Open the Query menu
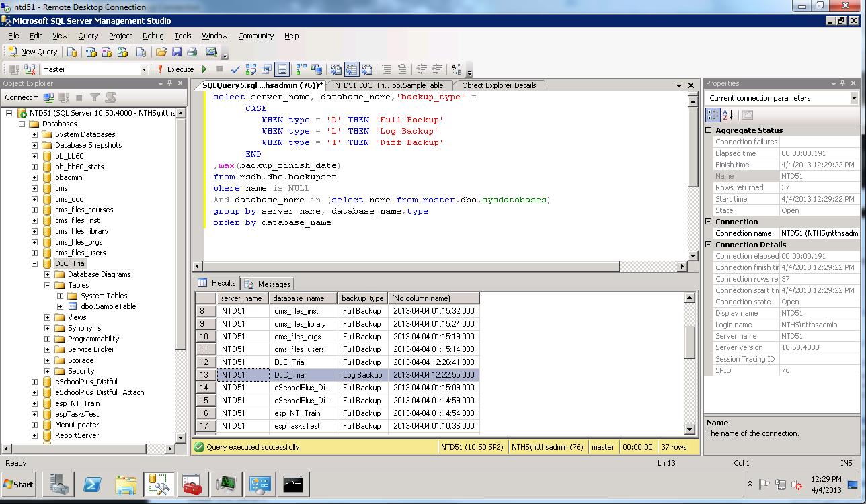The width and height of the screenshot is (866, 504). click(88, 36)
